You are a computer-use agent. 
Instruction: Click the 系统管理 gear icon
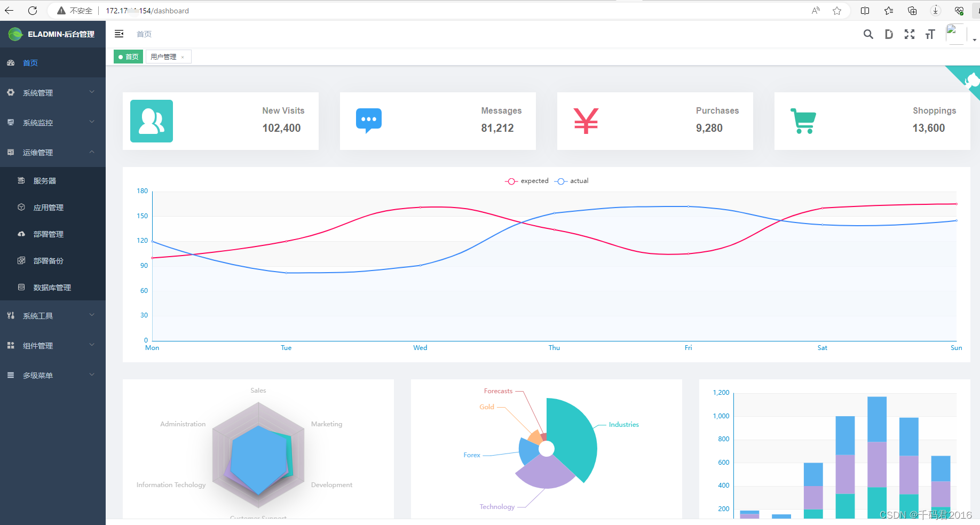(x=11, y=92)
